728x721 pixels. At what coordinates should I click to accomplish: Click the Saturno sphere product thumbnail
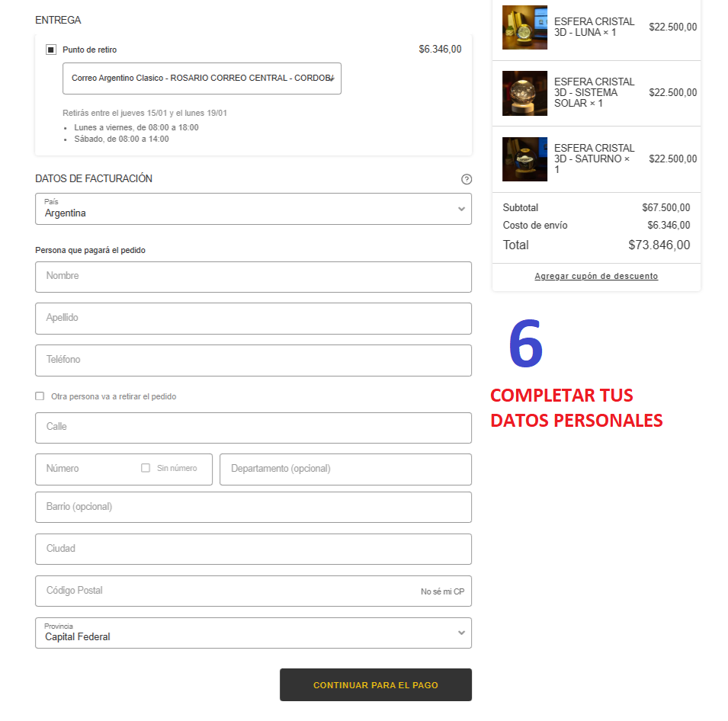pyautogui.click(x=524, y=159)
